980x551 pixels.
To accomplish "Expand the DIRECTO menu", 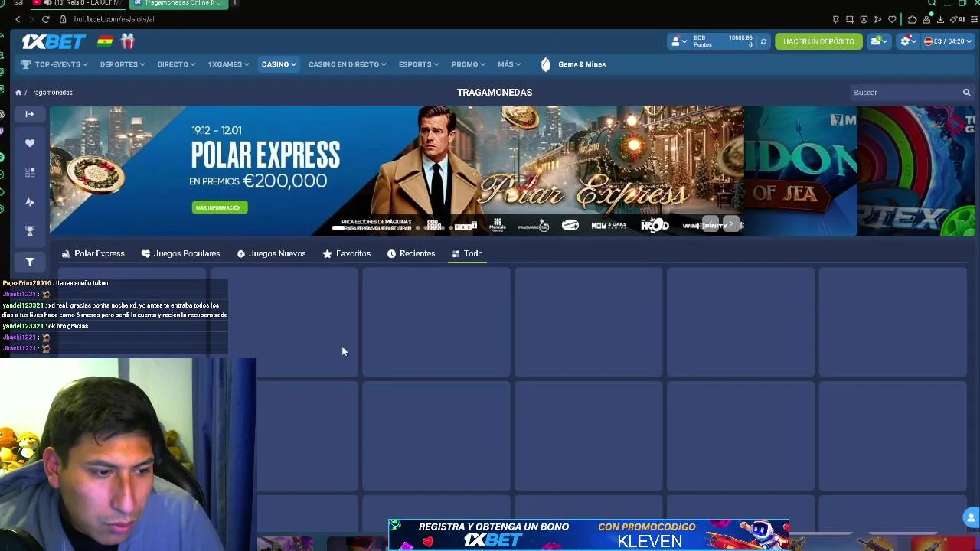I will pyautogui.click(x=176, y=65).
